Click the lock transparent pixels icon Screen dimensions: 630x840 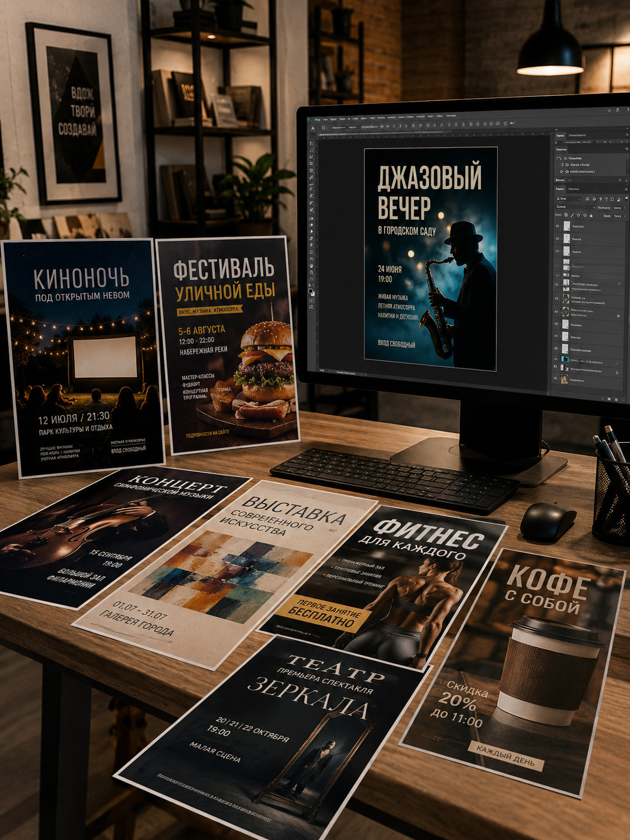click(566, 215)
